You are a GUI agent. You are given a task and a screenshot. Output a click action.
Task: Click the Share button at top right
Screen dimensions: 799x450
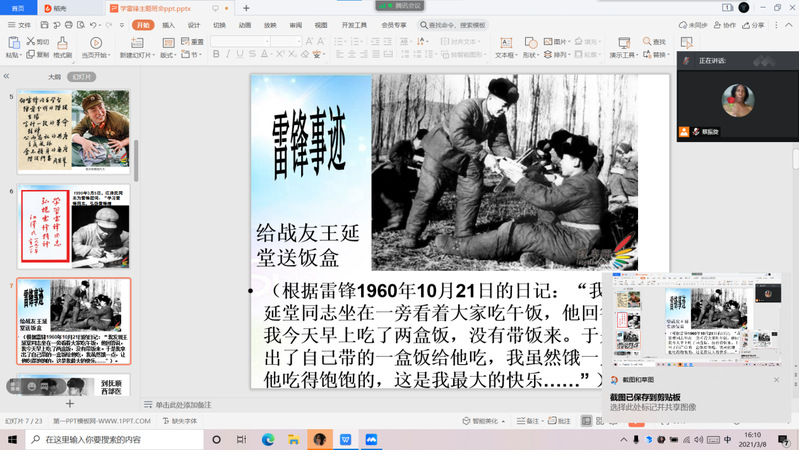coord(754,25)
